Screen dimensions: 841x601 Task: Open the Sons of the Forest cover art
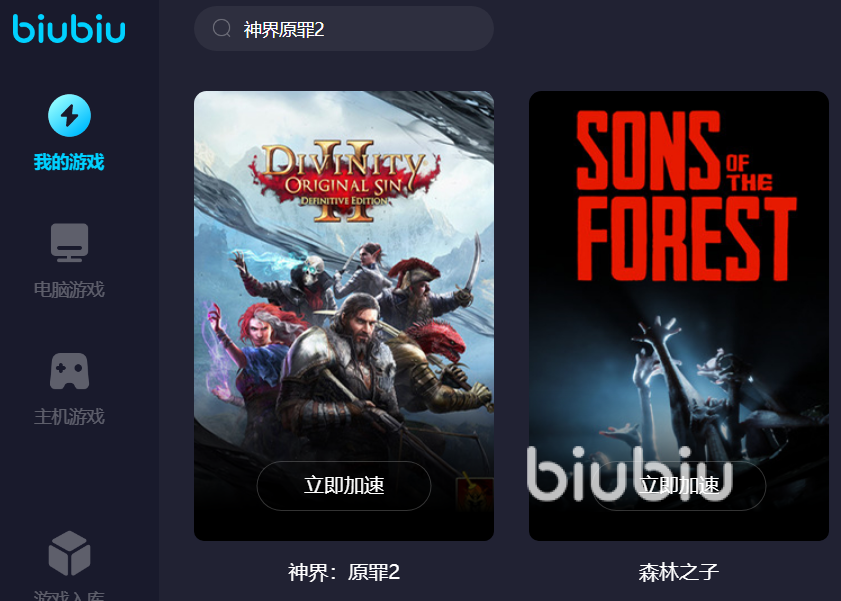coord(679,316)
